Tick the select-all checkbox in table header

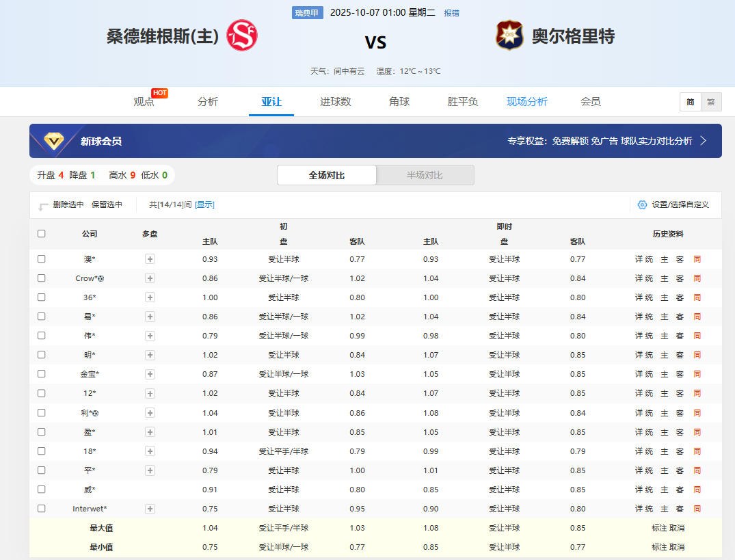[42, 233]
